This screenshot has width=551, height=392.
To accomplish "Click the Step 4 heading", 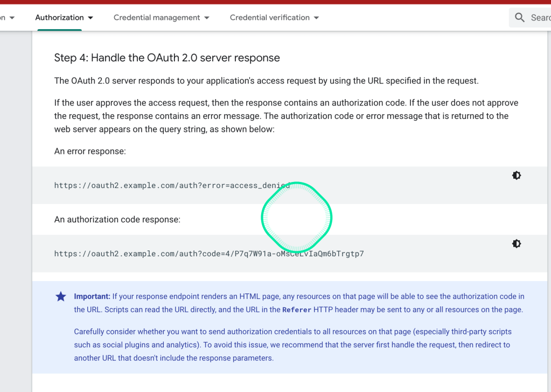I will 167,58.
